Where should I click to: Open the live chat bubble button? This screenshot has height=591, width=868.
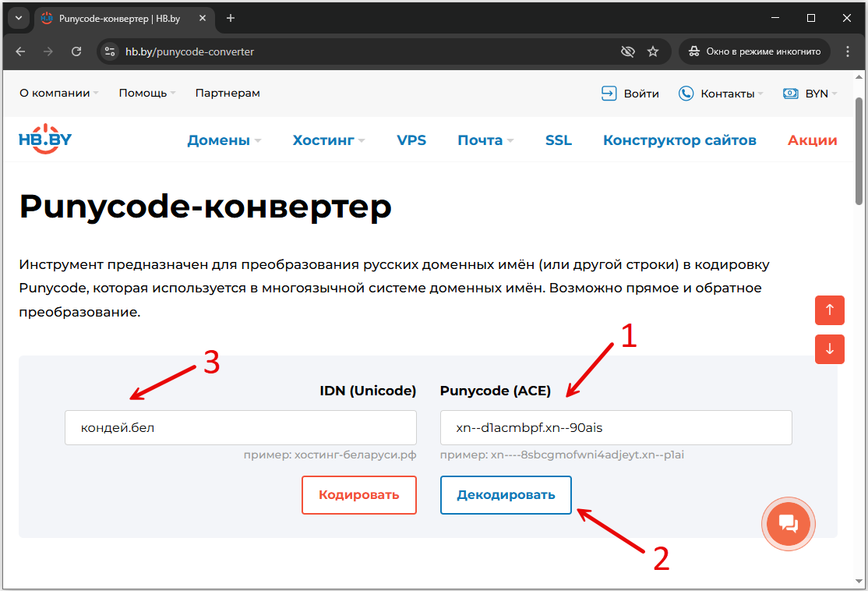789,523
